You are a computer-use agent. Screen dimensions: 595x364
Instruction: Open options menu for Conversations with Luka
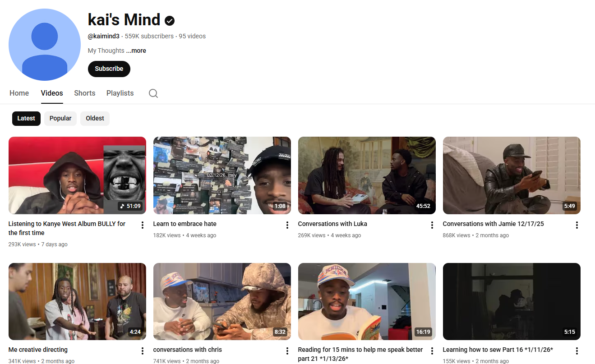coord(432,225)
